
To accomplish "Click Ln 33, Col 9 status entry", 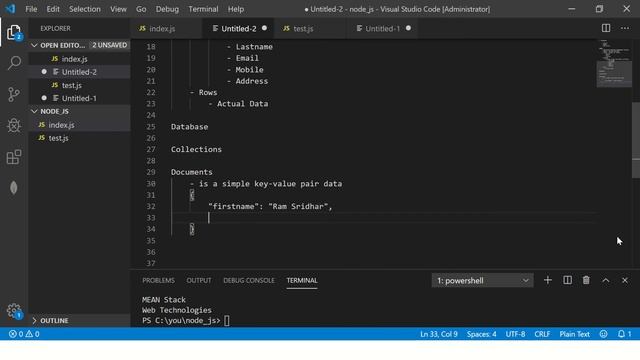I will click(439, 334).
